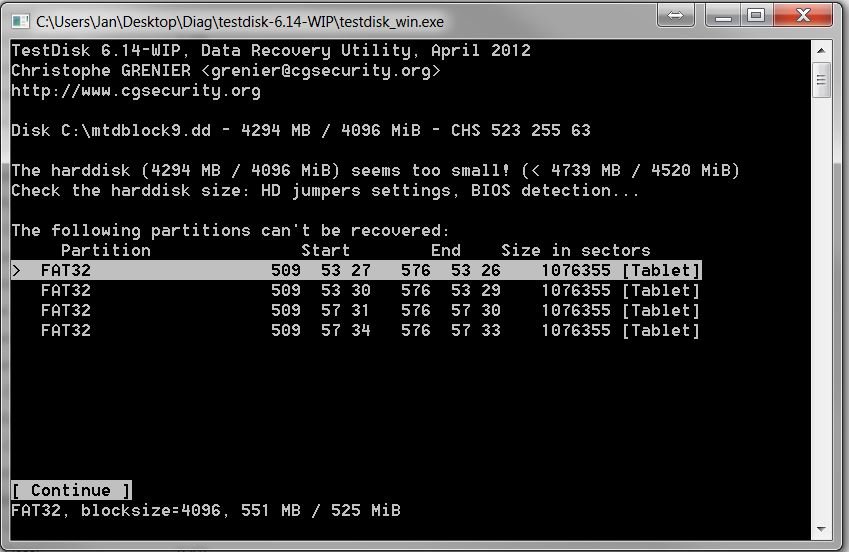Viewport: 849px width, 552px height.
Task: Click the scrollbar up arrow
Action: (x=821, y=50)
